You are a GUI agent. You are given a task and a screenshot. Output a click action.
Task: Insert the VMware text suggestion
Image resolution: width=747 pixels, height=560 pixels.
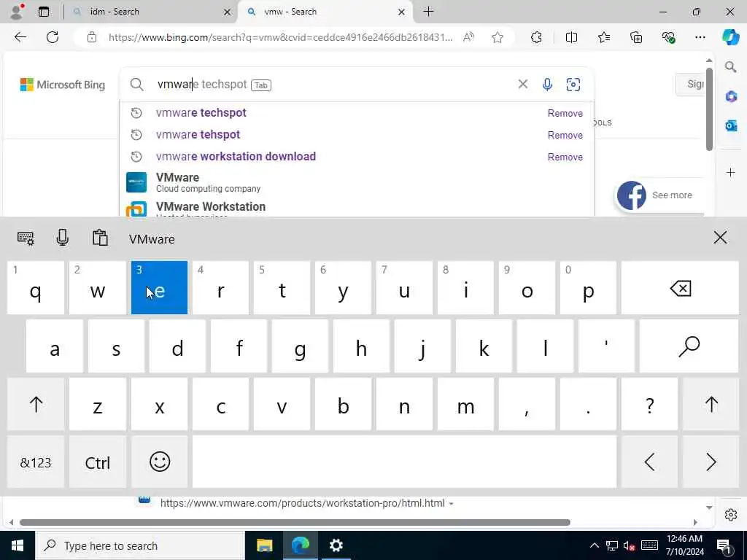coord(152,239)
